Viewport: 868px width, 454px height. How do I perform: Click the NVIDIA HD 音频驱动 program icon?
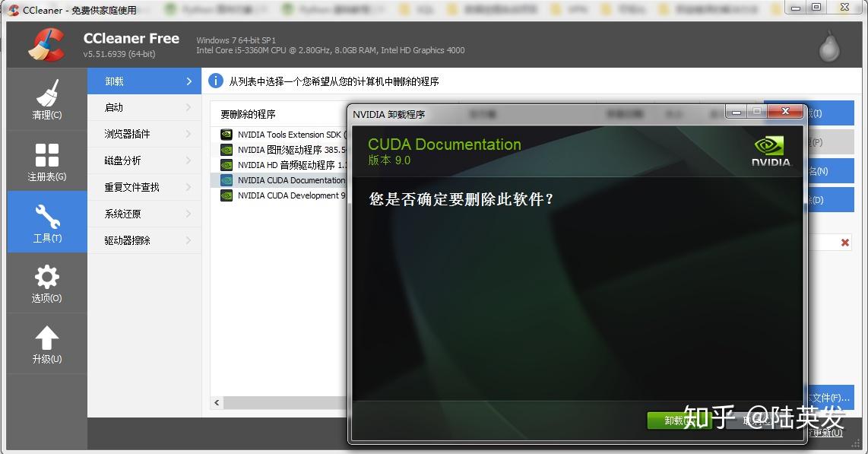click(x=226, y=166)
